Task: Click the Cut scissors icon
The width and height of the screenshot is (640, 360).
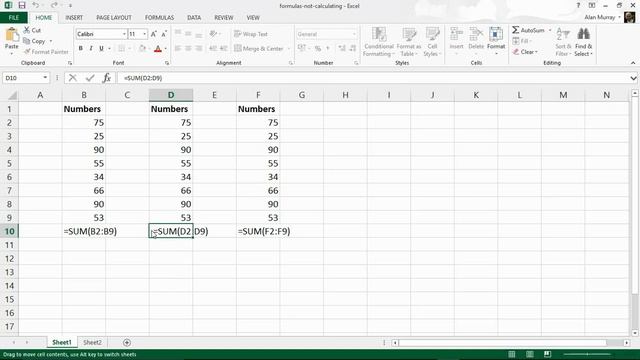Action: 27,30
